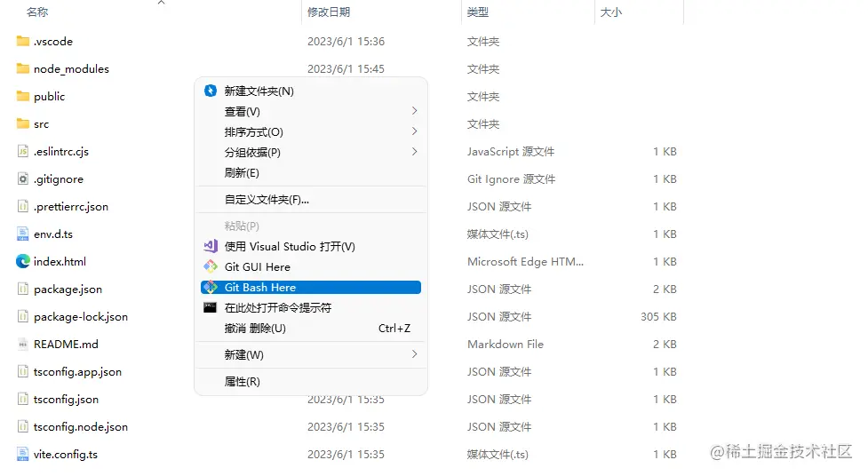The image size is (868, 476).
Task: Select the README.md file icon
Action: [23, 345]
